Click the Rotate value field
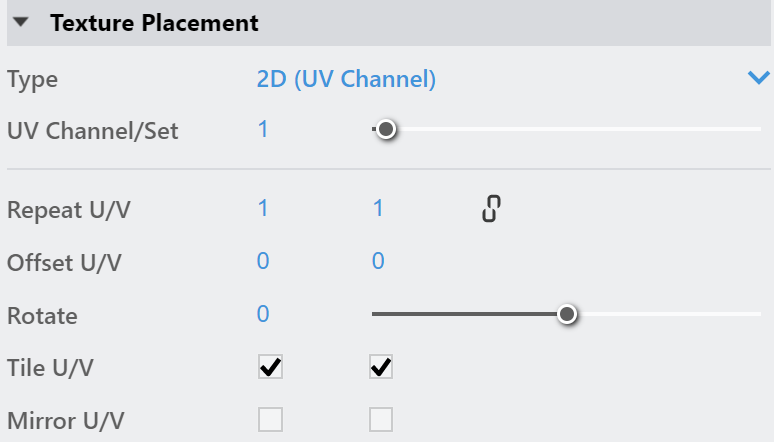 coord(263,314)
